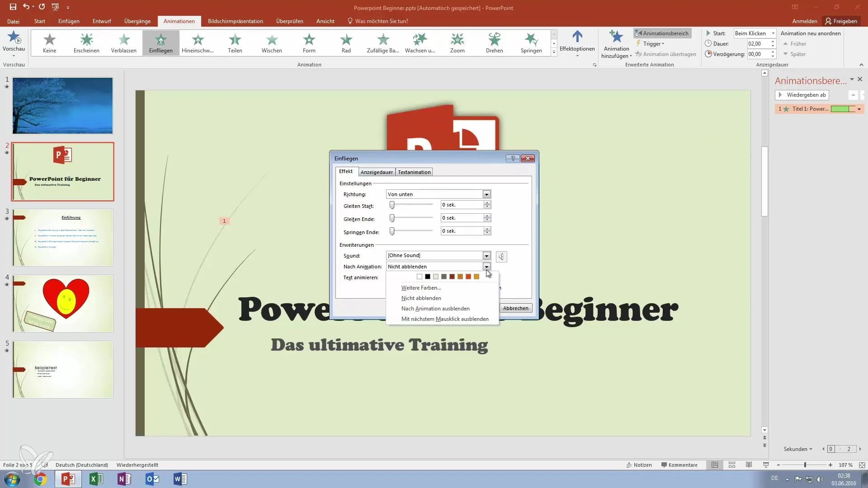Open the Richtung dropdown
This screenshot has height=488, width=868.
pyautogui.click(x=486, y=194)
